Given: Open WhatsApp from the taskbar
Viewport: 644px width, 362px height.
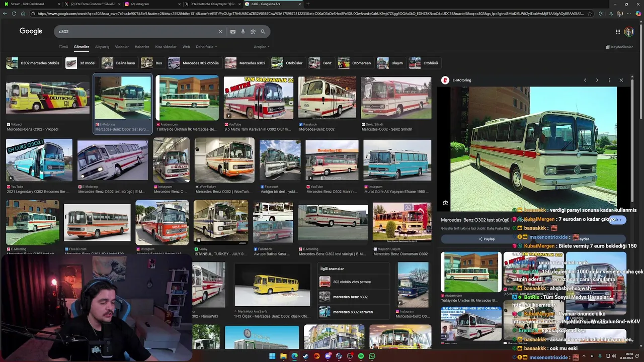Looking at the screenshot, I should tap(372, 356).
